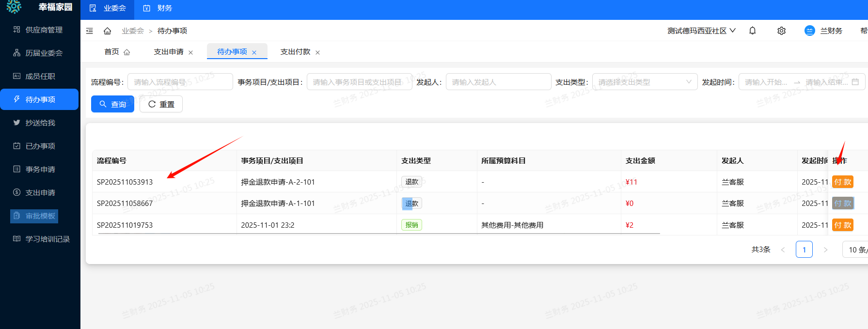Click the 支出金额 column header
This screenshot has width=868, height=329.
tap(640, 161)
